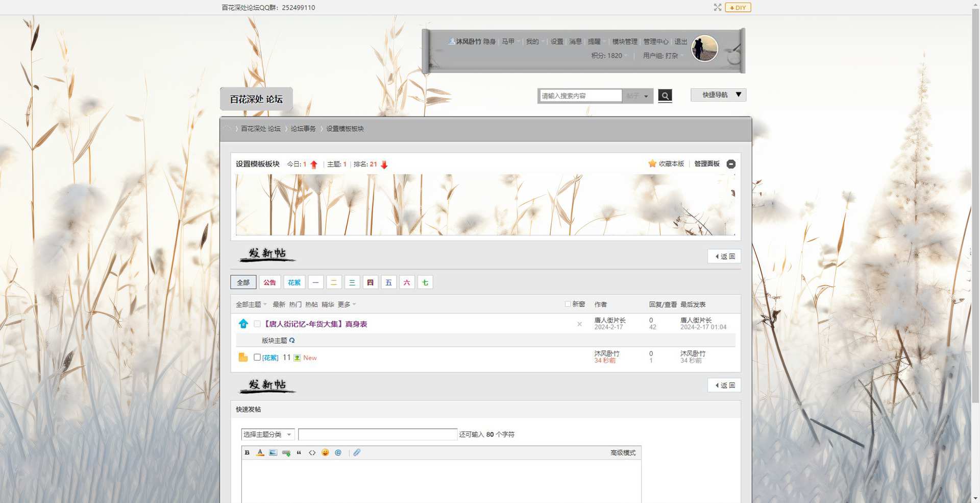Click the insert image icon in editor
The image size is (980, 503).
[273, 452]
